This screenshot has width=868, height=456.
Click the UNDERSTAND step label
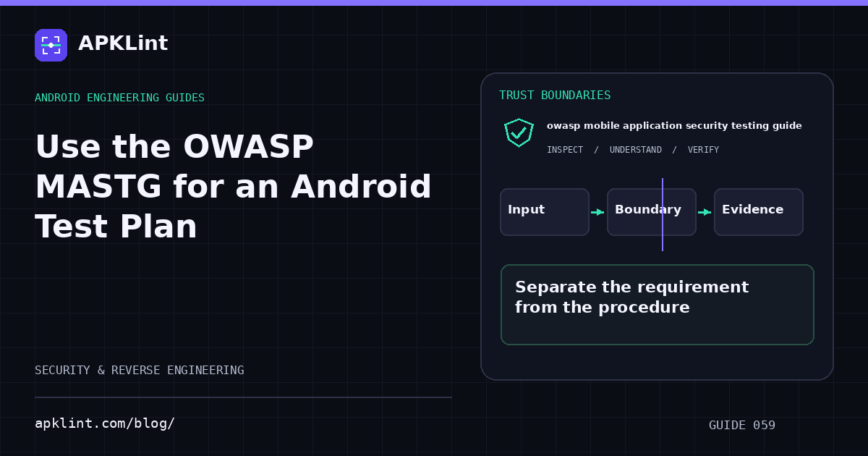point(636,150)
